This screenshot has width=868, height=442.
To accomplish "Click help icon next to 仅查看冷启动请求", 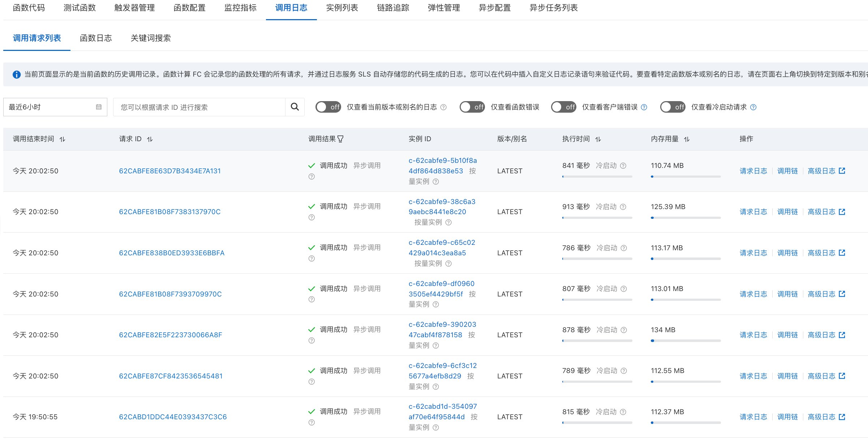I will click(x=753, y=107).
